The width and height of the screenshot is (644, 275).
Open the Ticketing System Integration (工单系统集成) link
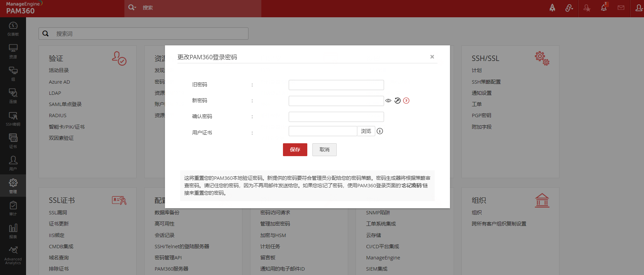coord(381,224)
